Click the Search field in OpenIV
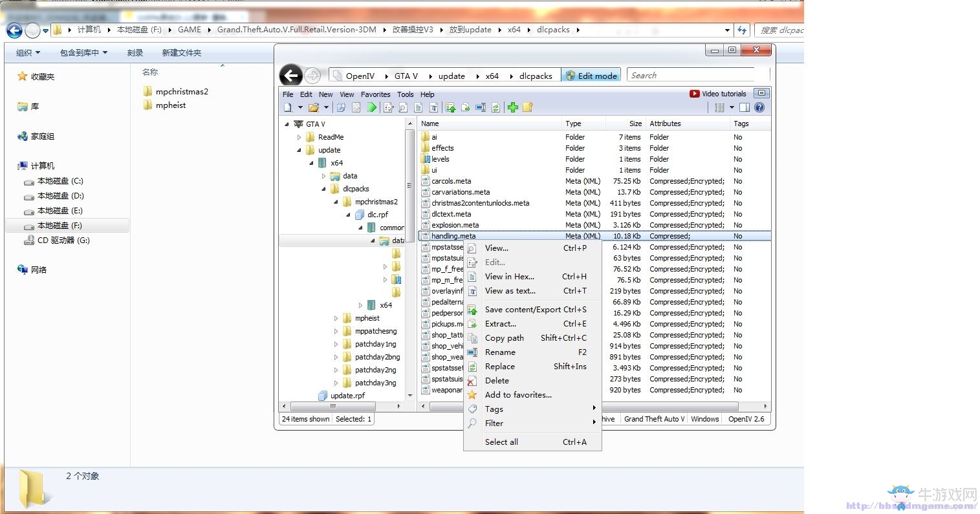This screenshot has width=980, height=514. 691,76
